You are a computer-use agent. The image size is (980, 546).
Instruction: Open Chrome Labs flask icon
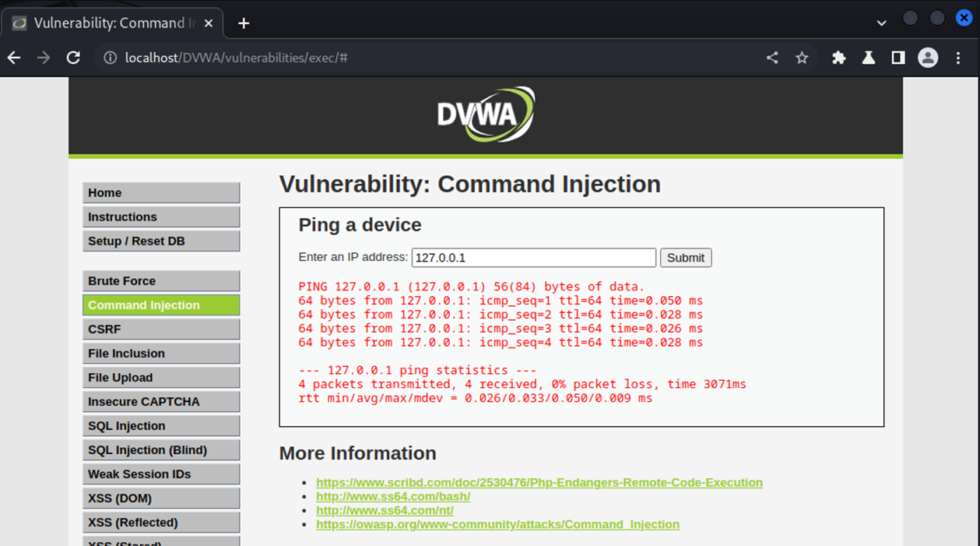click(x=869, y=58)
